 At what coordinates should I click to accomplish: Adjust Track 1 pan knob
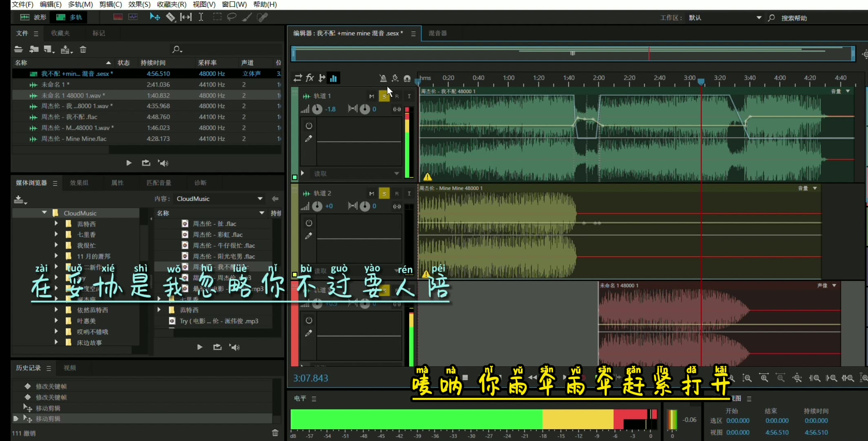(365, 109)
